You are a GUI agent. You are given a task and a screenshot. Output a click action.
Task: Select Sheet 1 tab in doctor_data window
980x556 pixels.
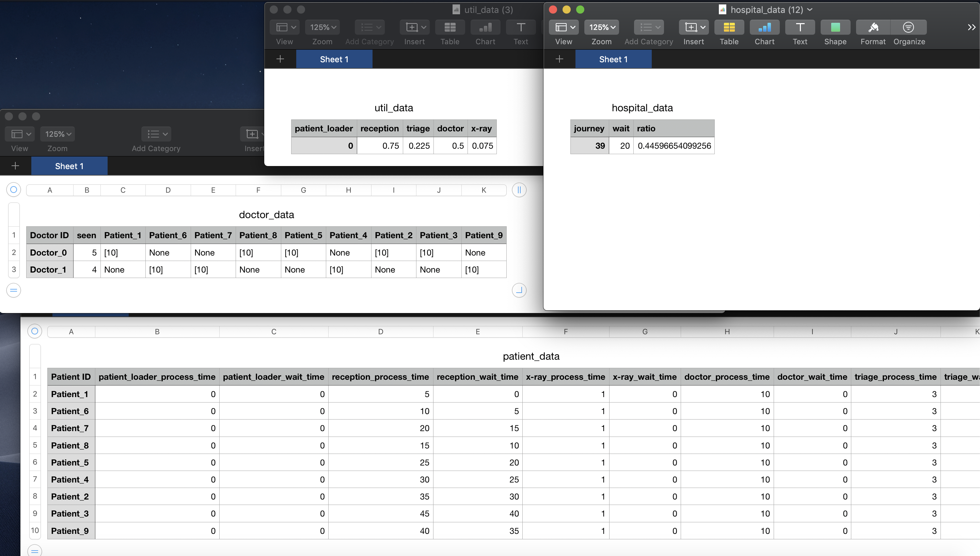(69, 166)
